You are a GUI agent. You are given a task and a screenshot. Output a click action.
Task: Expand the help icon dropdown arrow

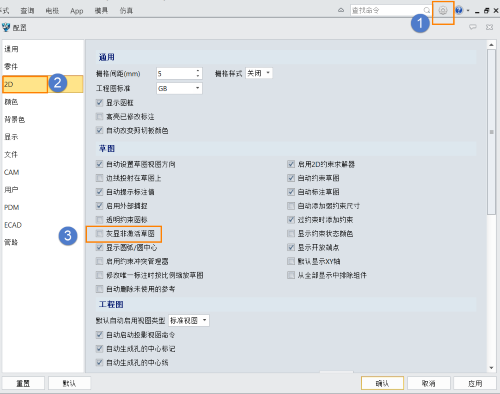click(468, 11)
